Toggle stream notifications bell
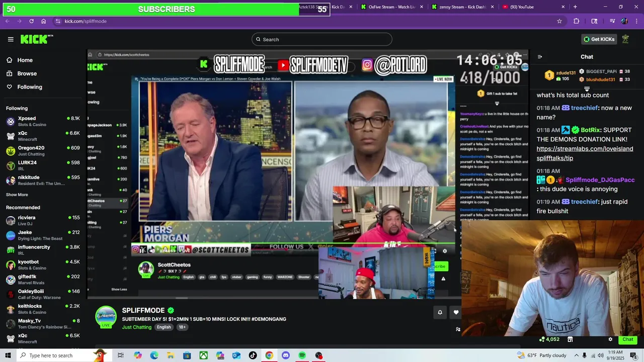 coord(440,312)
